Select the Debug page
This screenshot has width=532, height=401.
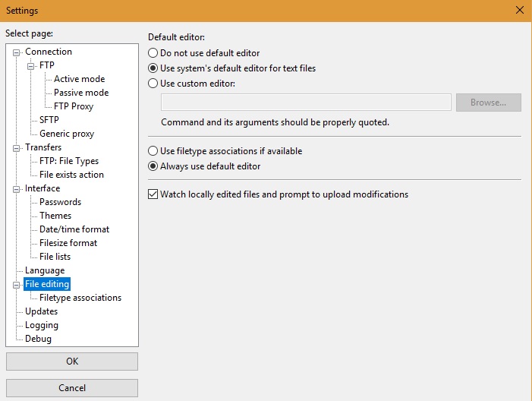click(x=39, y=339)
